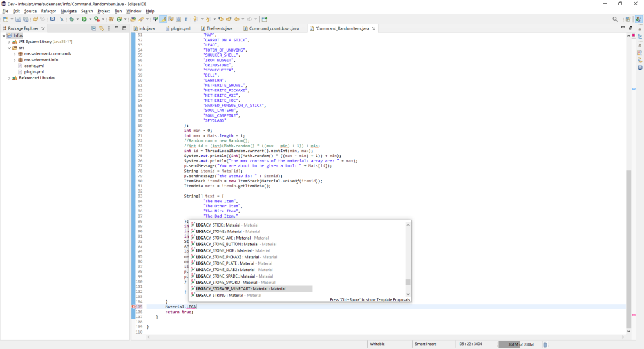Expand JRE System Library node
The image size is (644, 349).
pos(9,42)
